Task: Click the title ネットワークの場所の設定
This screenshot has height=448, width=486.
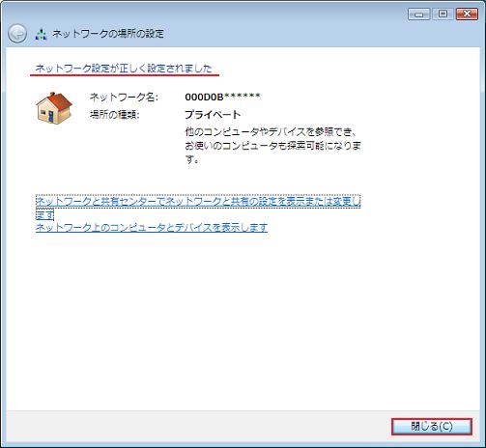Action: pos(108,34)
